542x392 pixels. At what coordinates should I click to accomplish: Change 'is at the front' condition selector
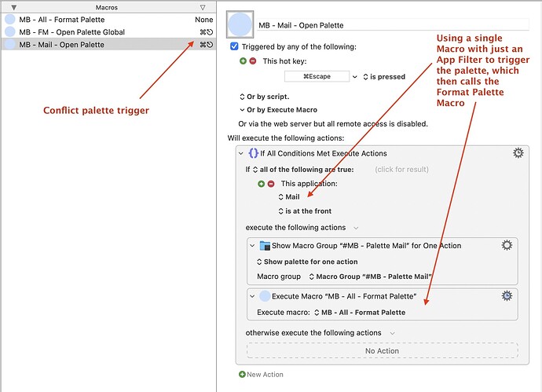pos(305,211)
